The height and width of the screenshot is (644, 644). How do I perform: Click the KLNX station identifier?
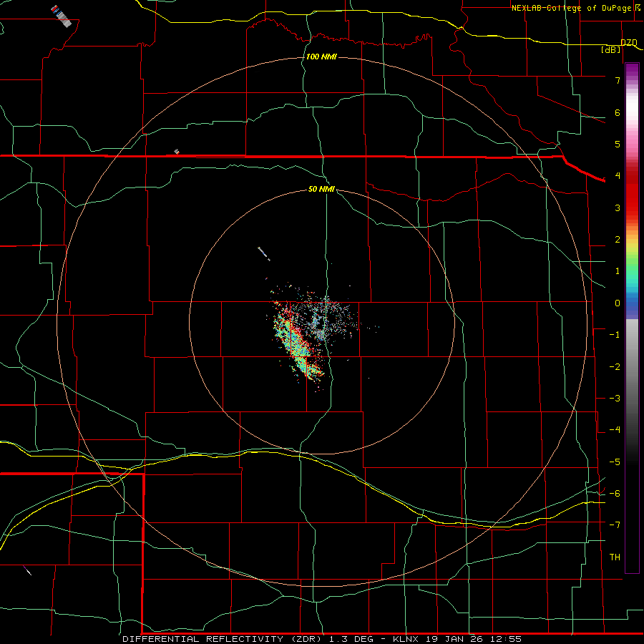406,639
